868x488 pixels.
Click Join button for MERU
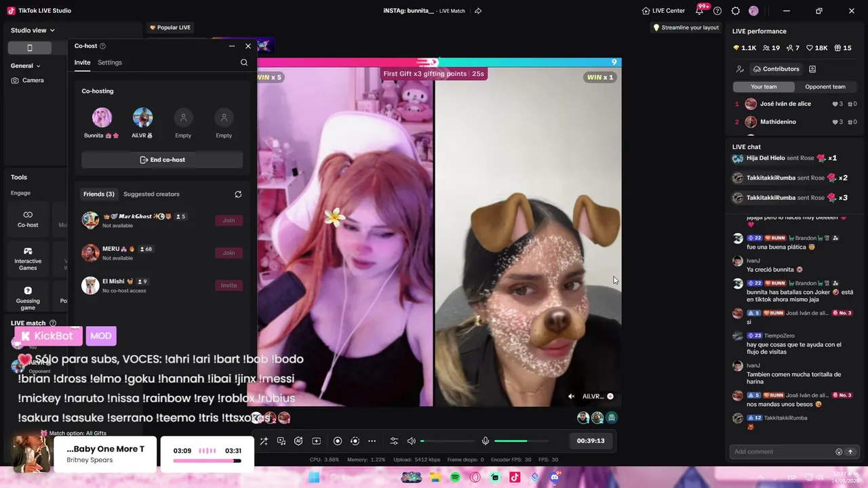229,253
